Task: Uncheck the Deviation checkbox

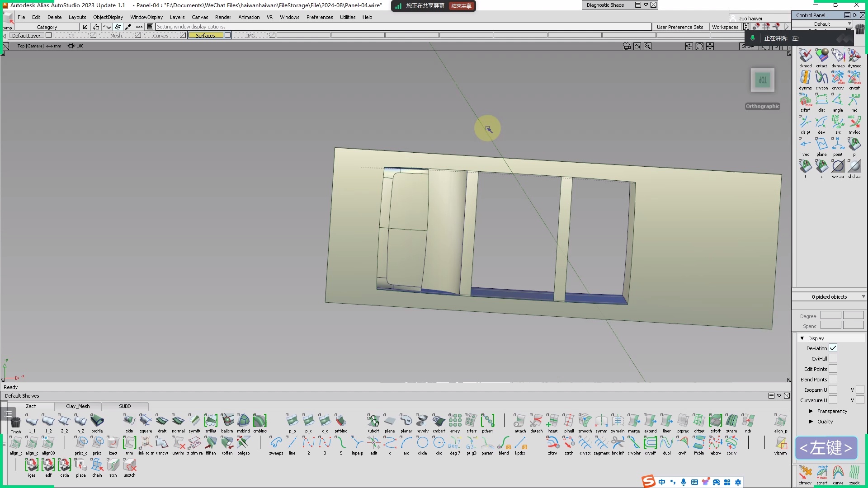Action: click(x=833, y=348)
